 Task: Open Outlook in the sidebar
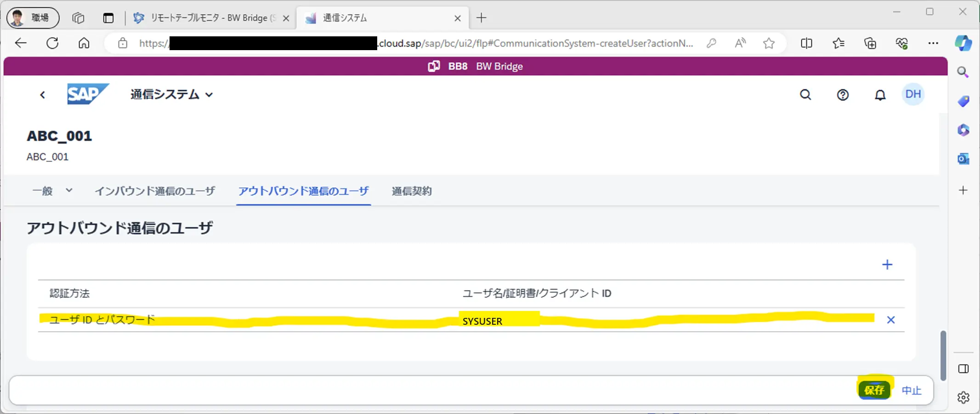point(963,159)
